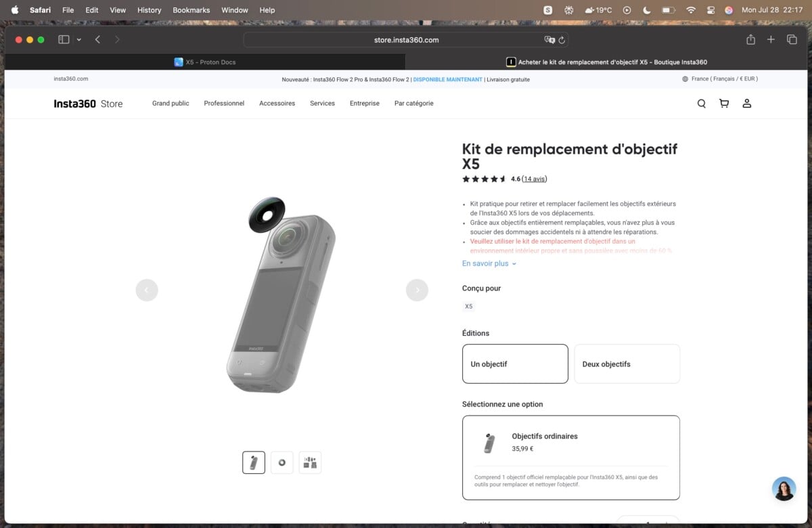Image resolution: width=812 pixels, height=528 pixels.
Task: Click the product title "Kit de remplacement d'objectif X5"
Action: coord(570,156)
